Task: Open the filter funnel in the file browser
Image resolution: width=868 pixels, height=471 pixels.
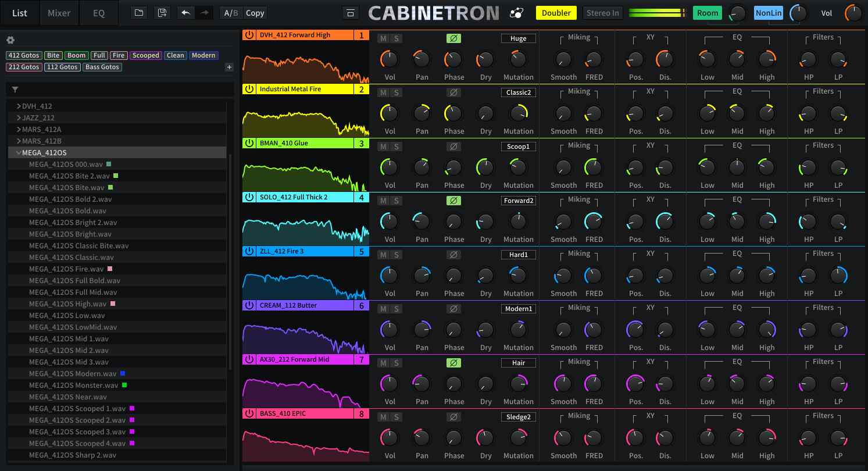Action: [15, 90]
